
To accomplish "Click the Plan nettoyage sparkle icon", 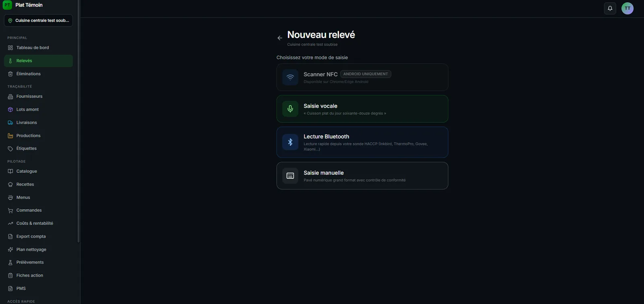I will 10,250.
